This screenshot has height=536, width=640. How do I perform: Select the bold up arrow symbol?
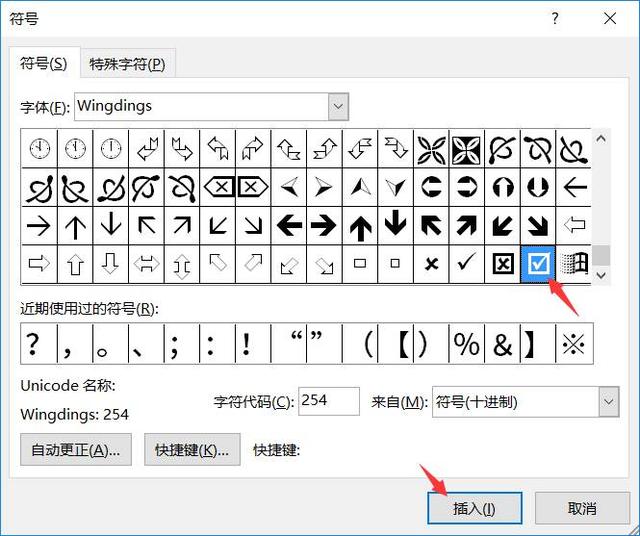[360, 225]
